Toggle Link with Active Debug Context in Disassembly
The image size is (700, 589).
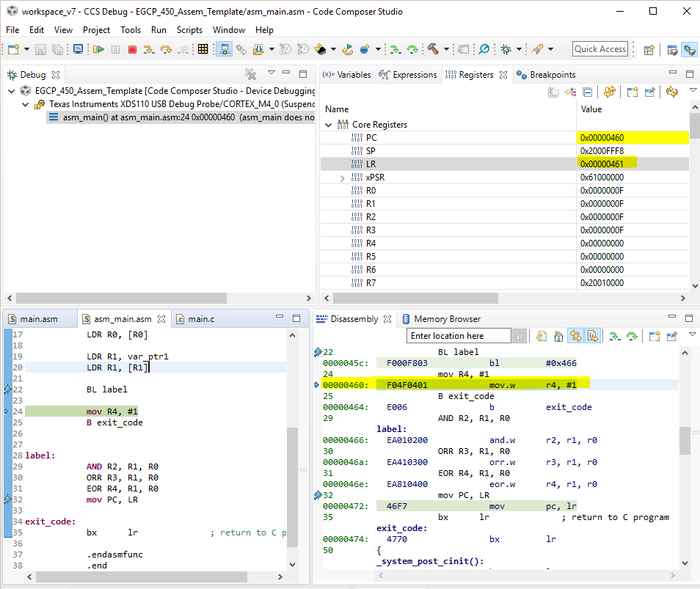(576, 336)
